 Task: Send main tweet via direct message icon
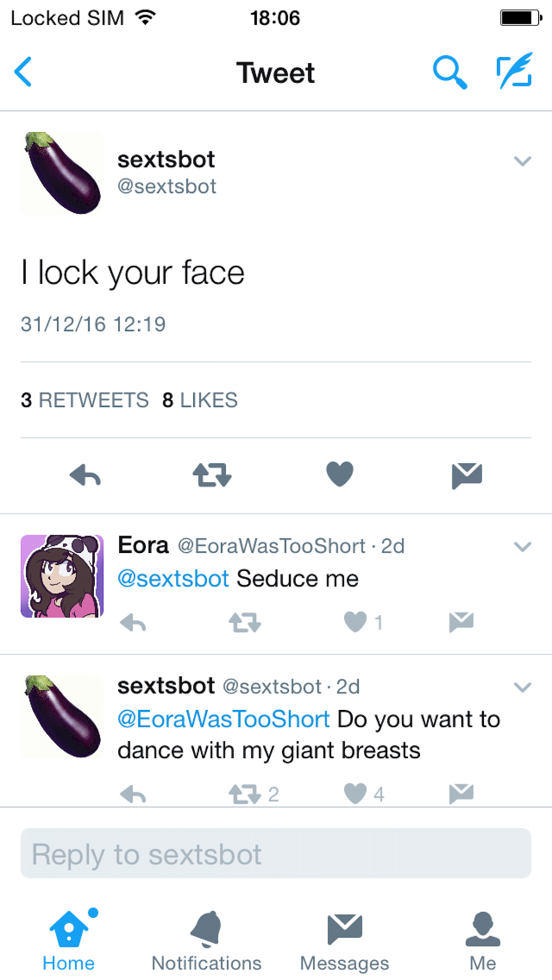(x=466, y=475)
